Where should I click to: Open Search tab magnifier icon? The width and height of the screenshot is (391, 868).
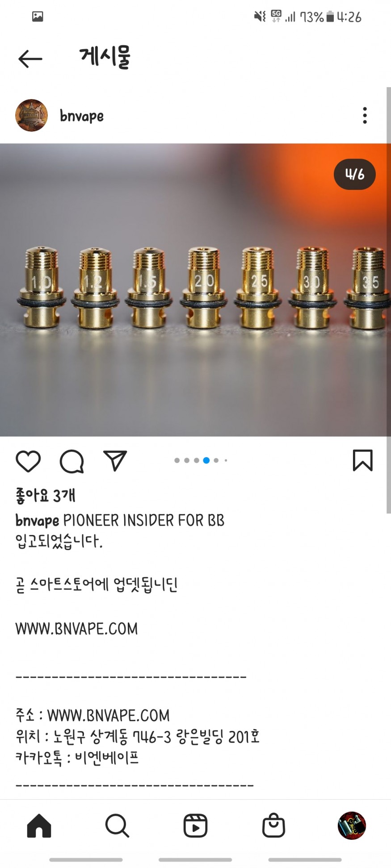(117, 825)
